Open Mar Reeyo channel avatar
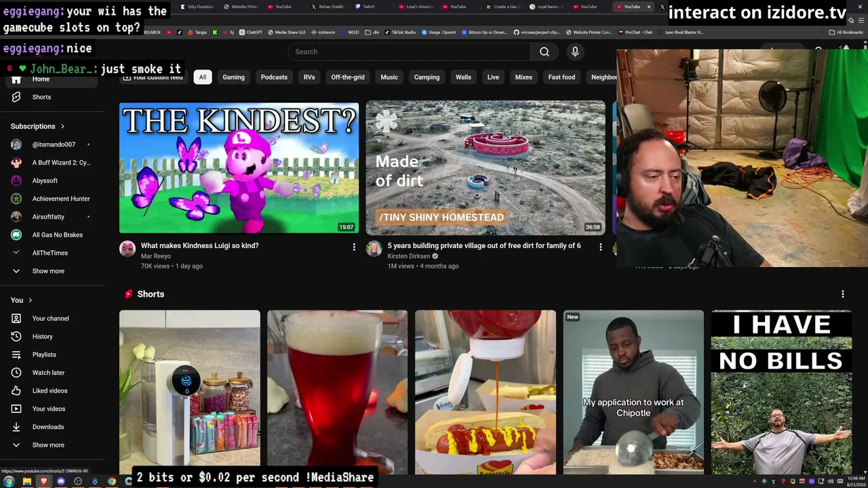The height and width of the screenshot is (488, 868). tap(127, 249)
